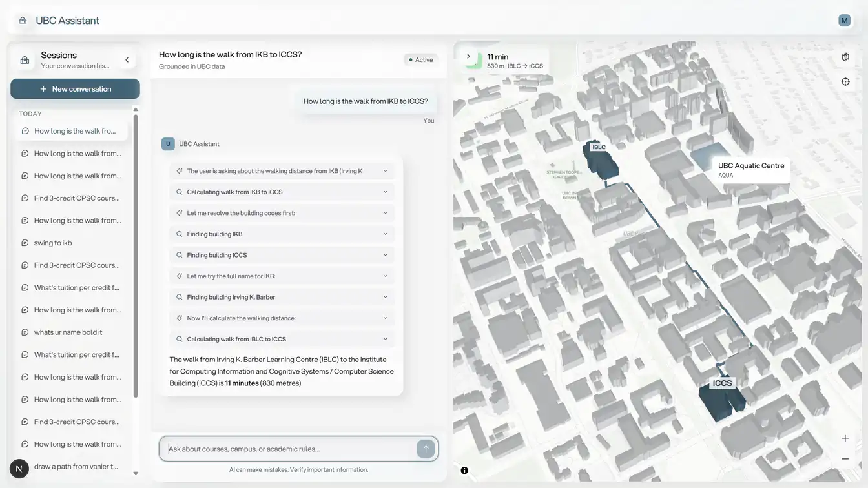
Task: Click the sessions list scroll up arrow
Action: pos(136,110)
